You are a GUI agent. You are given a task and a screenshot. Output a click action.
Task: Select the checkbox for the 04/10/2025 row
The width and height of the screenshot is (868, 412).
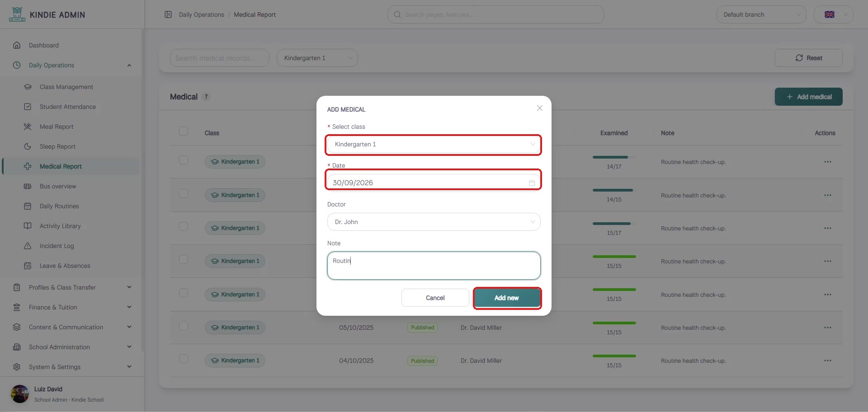(x=184, y=359)
